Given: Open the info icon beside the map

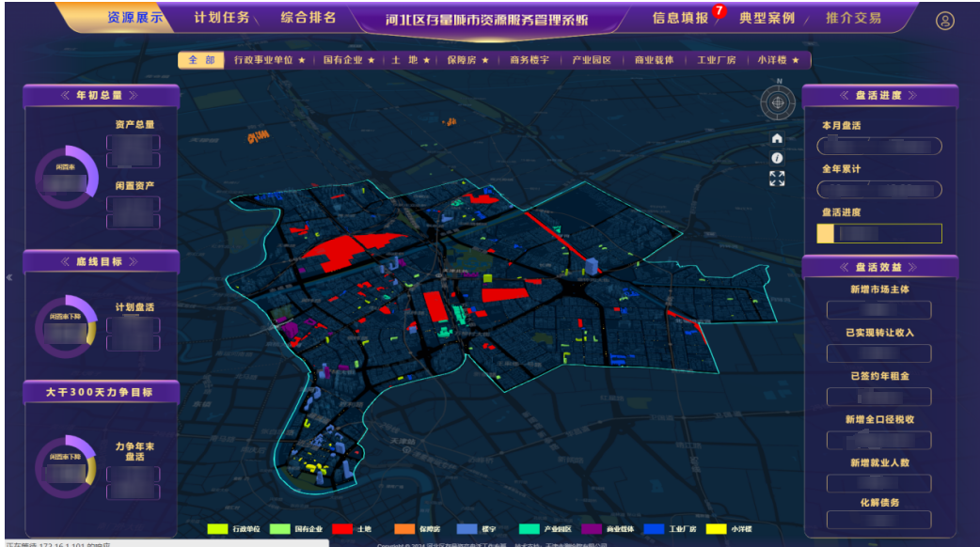Looking at the screenshot, I should pyautogui.click(x=777, y=159).
